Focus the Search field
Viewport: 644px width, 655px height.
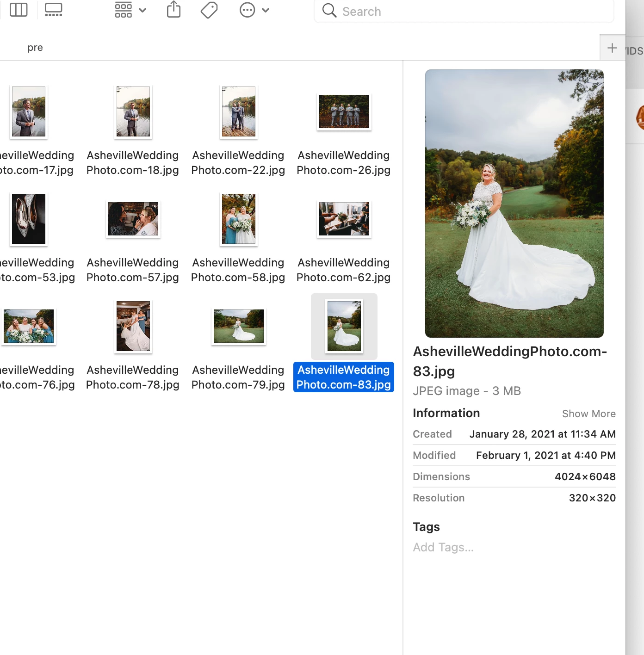[464, 11]
